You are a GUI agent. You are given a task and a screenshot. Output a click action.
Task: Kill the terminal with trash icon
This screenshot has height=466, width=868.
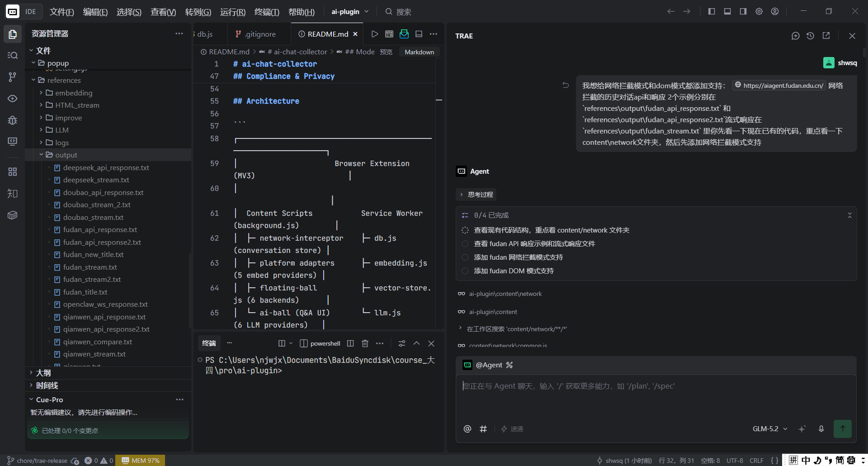coord(365,343)
